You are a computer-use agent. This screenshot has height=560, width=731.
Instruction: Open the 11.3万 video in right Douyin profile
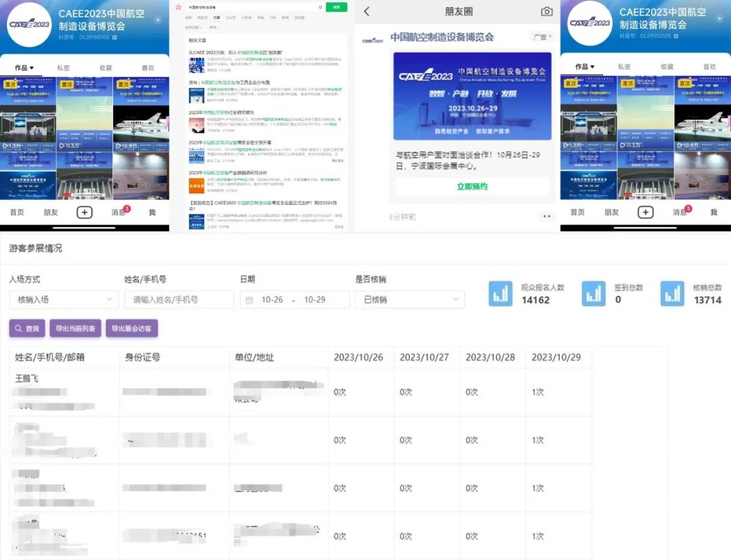click(x=646, y=114)
